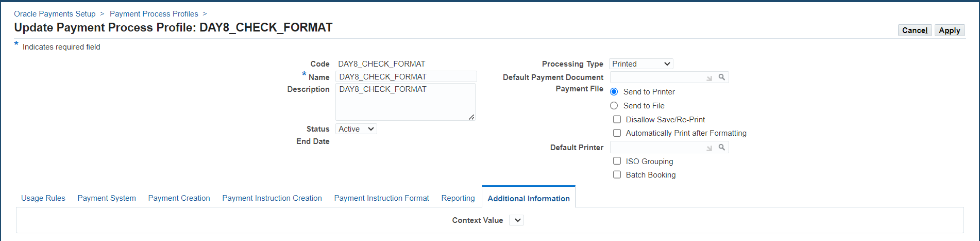The width and height of the screenshot is (980, 241).
Task: Open Payment Process Profiles breadcrumb link
Action: click(154, 14)
